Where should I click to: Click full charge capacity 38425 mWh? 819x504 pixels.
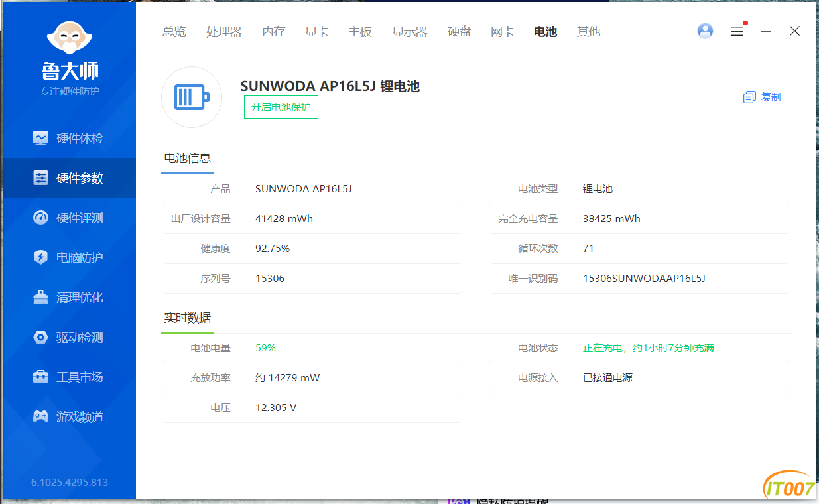click(x=612, y=219)
